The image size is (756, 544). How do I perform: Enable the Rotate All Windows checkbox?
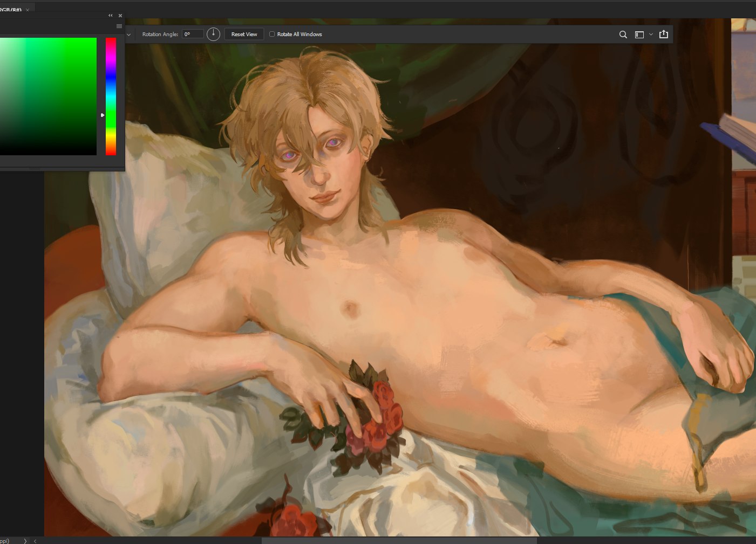[x=272, y=34]
